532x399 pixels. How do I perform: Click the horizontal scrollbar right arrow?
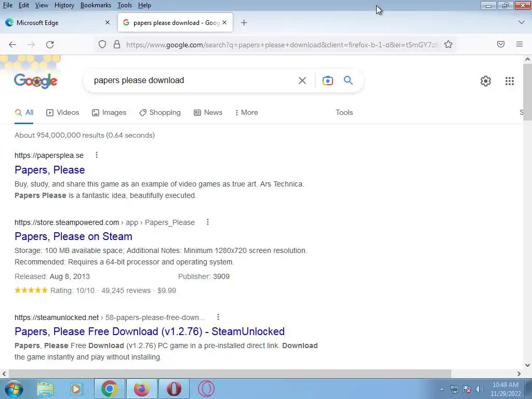pyautogui.click(x=519, y=374)
